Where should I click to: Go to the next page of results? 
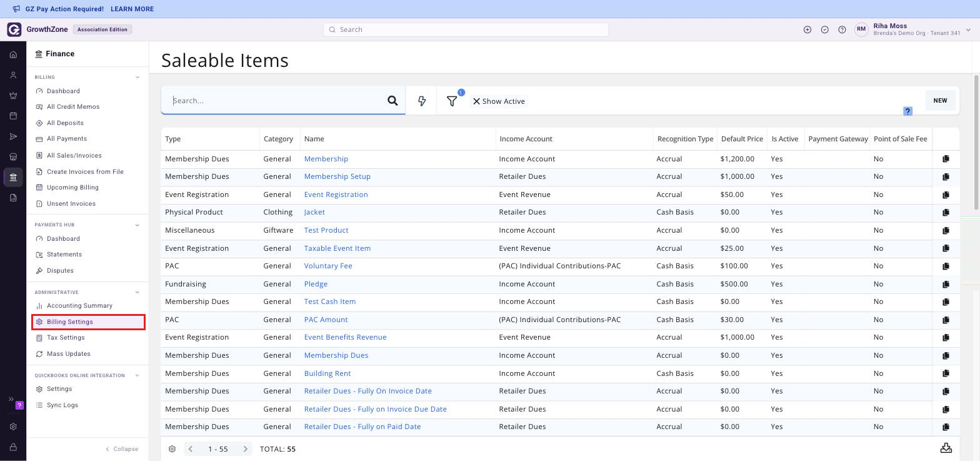click(245, 449)
